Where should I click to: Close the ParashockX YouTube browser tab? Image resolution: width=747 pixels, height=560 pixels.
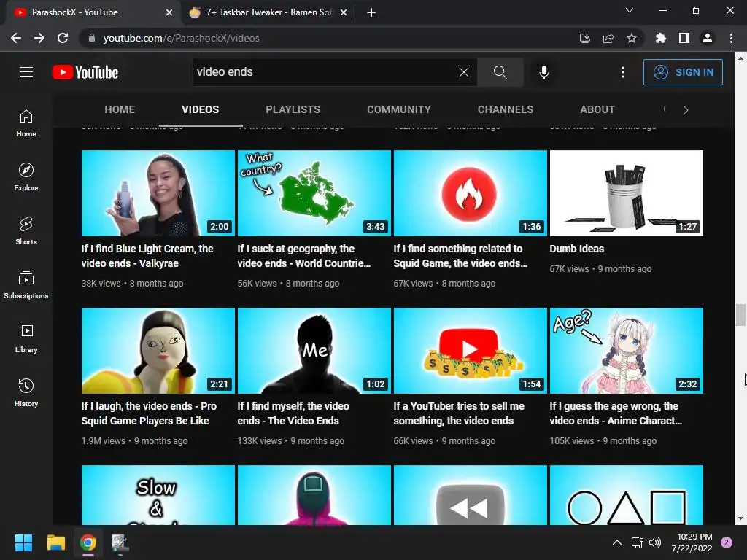pos(169,12)
